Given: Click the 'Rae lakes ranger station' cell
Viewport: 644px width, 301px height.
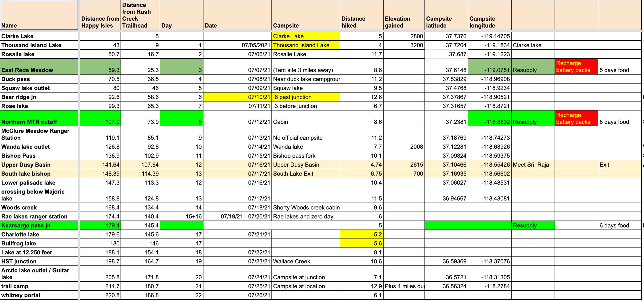Looking at the screenshot, I should click(x=39, y=216).
